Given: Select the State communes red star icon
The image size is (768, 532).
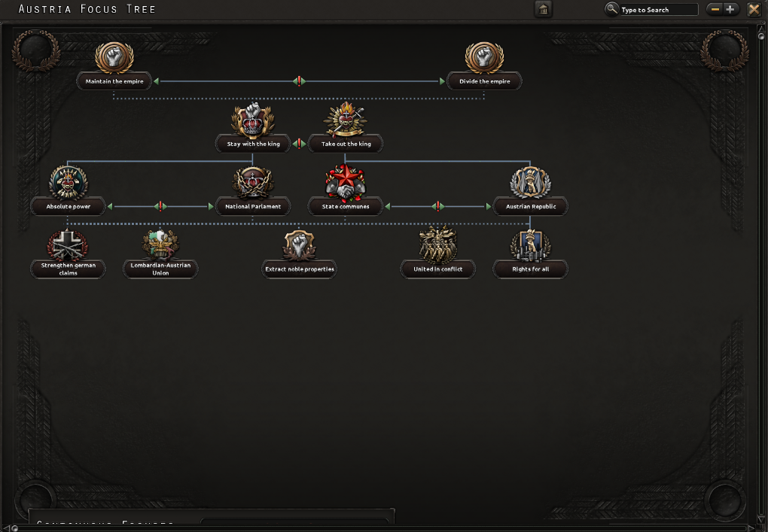Looking at the screenshot, I should [346, 183].
